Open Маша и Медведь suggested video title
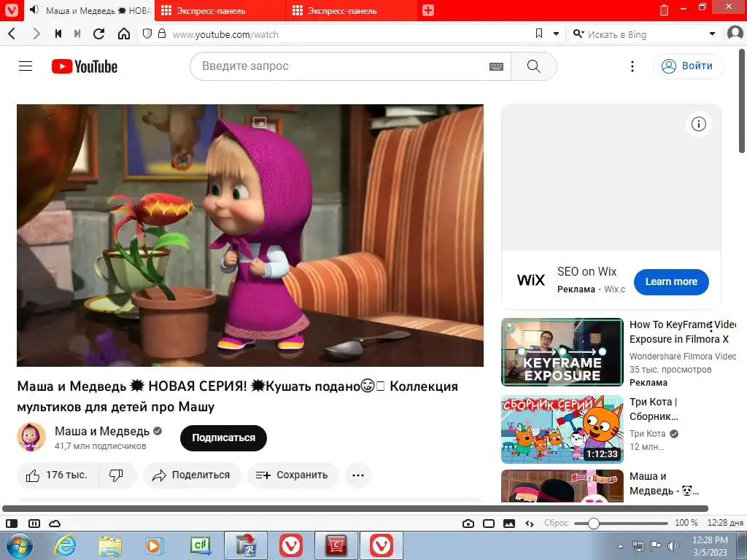 coord(664,483)
